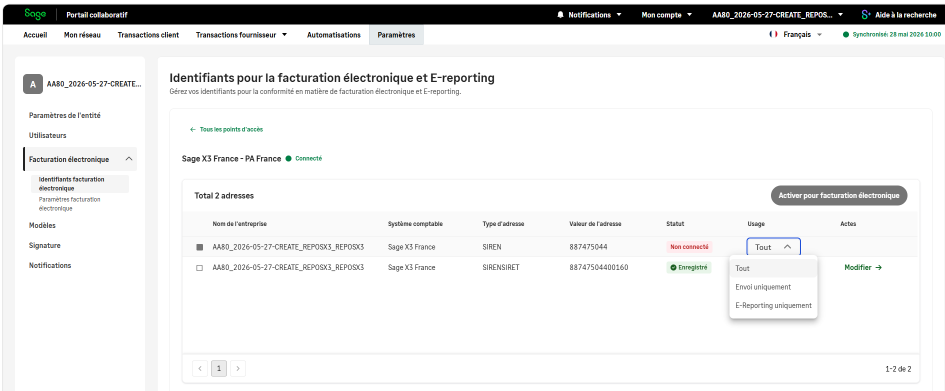Open the AA80 entity switcher dropdown in header
Image resolution: width=945 pixels, height=391 pixels.
777,14
